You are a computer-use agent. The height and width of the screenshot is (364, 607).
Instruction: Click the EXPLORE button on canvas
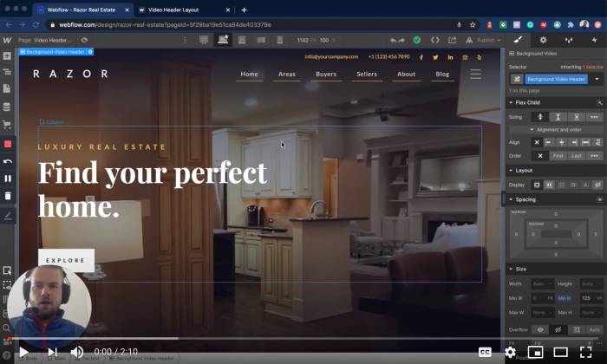[x=66, y=260]
